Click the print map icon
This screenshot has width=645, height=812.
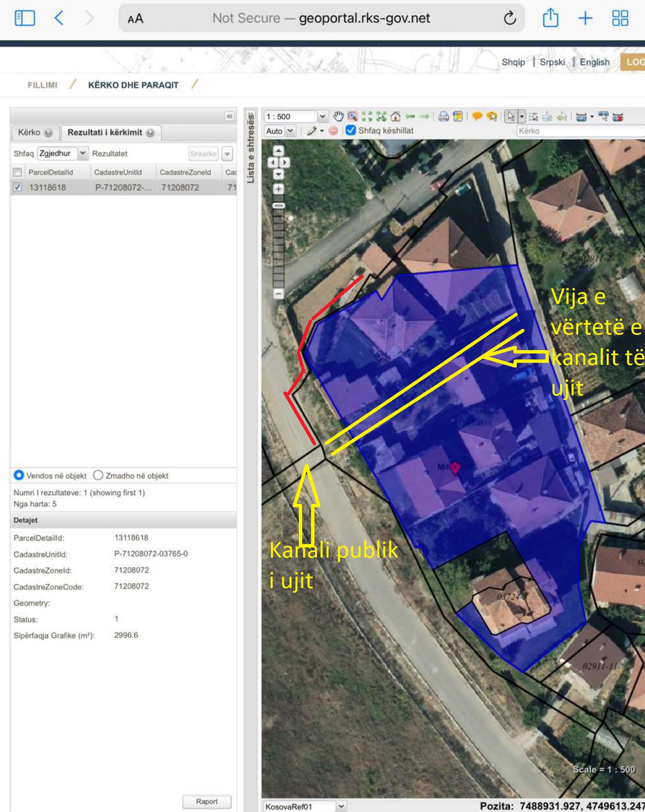pos(444,116)
